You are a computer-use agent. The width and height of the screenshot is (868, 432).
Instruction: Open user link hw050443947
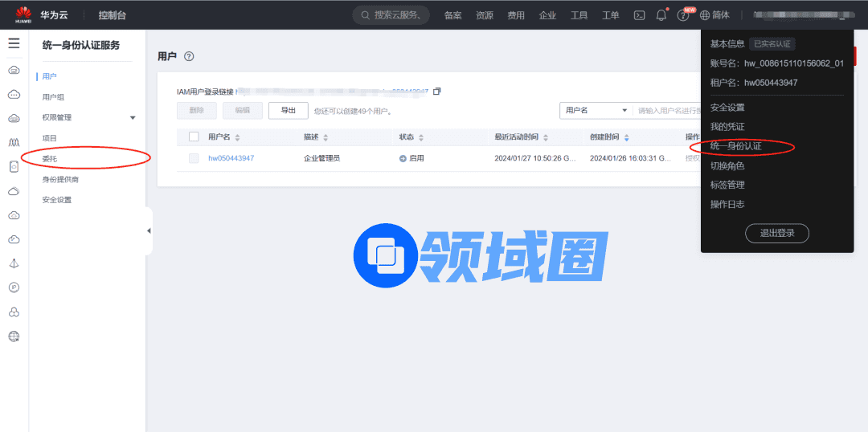(x=231, y=158)
